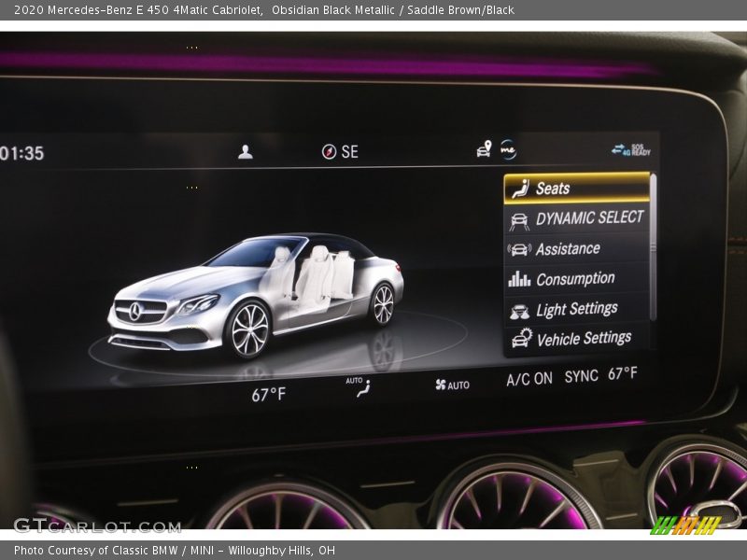The width and height of the screenshot is (747, 560).
Task: Tap the car icon beside DYNAMIC SELECT
Action: (x=519, y=221)
